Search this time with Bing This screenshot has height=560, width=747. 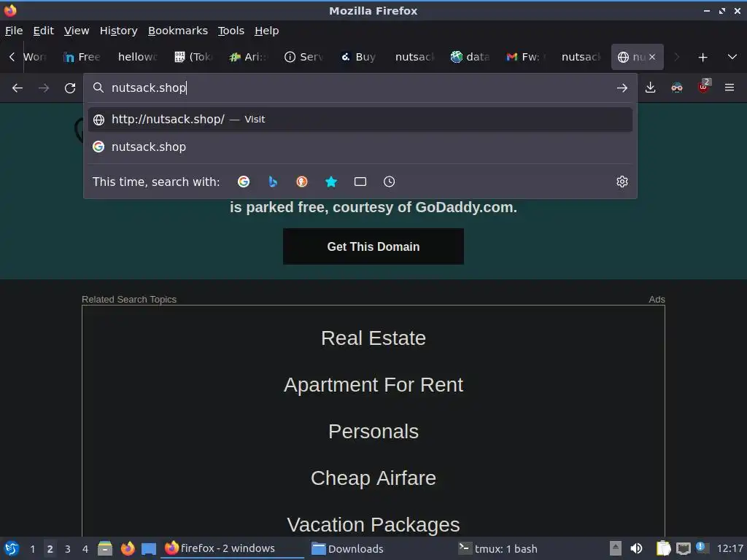(273, 182)
